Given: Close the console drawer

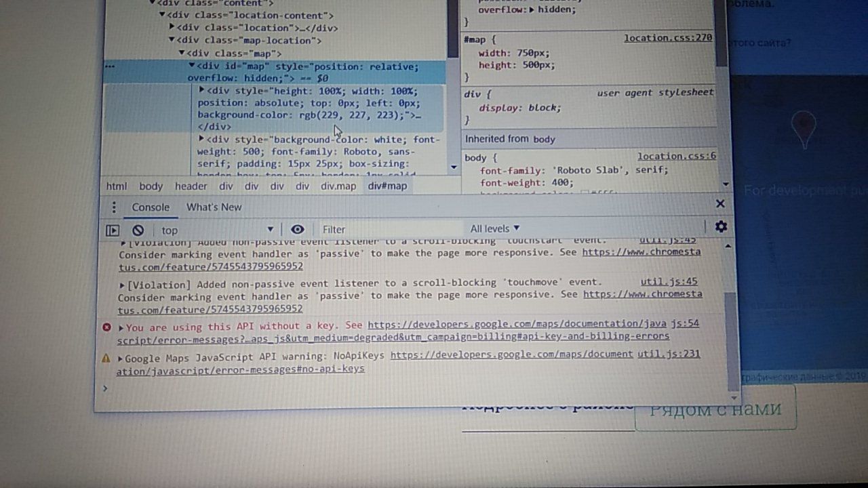Looking at the screenshot, I should pyautogui.click(x=720, y=203).
